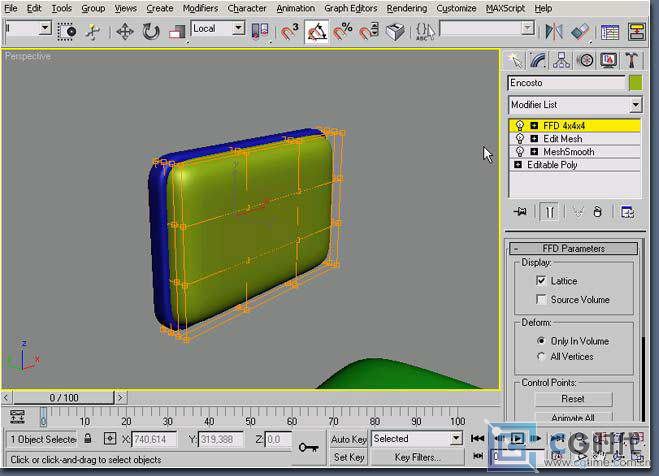Open the Local reference coordinate dropdown
Viewport: 659px width, 476px height.
tap(238, 29)
